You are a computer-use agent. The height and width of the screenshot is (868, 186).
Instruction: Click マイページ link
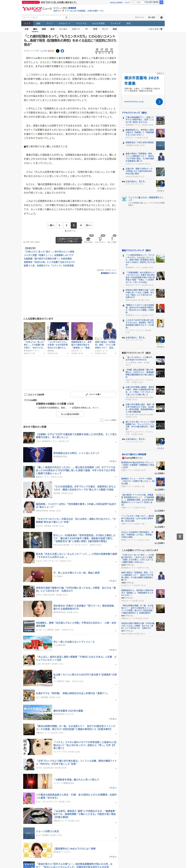139,18
